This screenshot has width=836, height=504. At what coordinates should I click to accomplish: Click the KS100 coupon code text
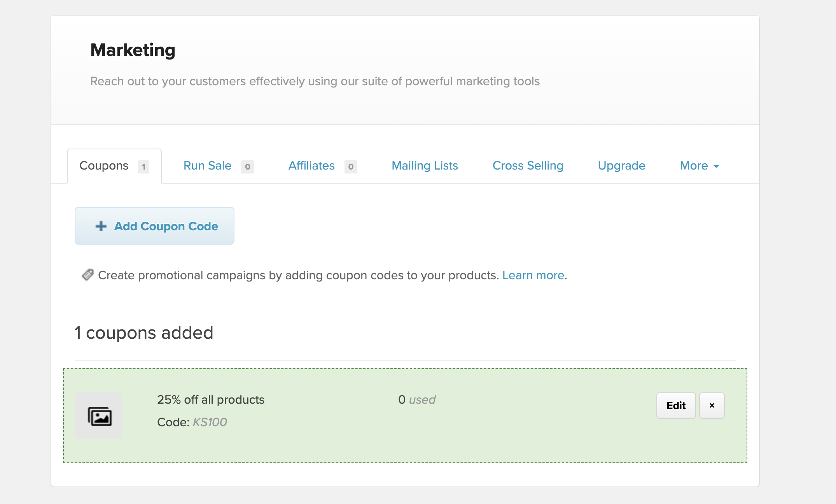pos(210,422)
